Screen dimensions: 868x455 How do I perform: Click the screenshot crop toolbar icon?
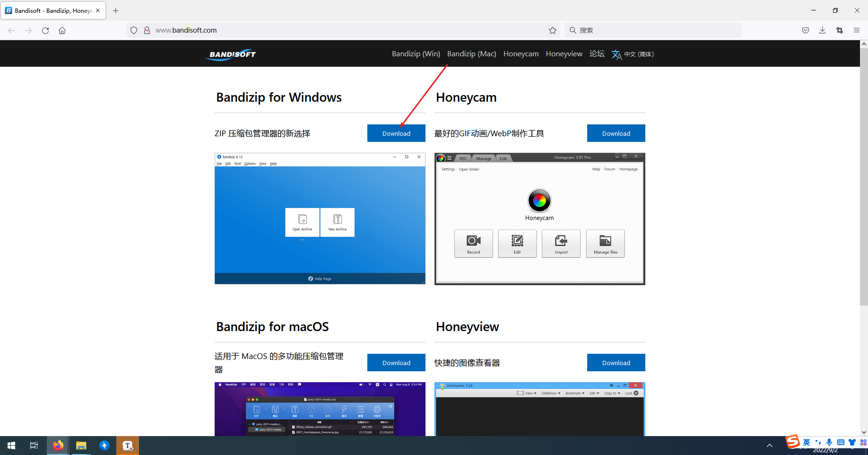840,30
